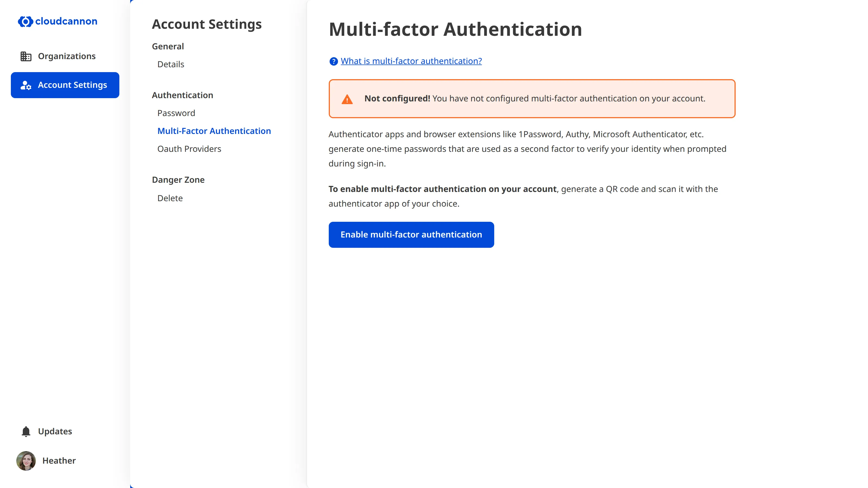Viewport: 868px width, 488px height.
Task: Click the warning triangle in the alert banner
Action: pyautogui.click(x=347, y=99)
